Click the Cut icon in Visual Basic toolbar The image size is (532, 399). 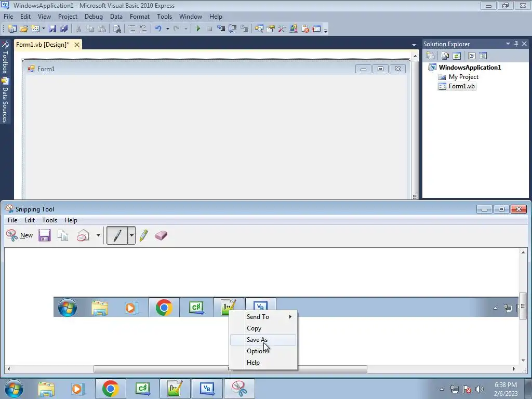(79, 29)
